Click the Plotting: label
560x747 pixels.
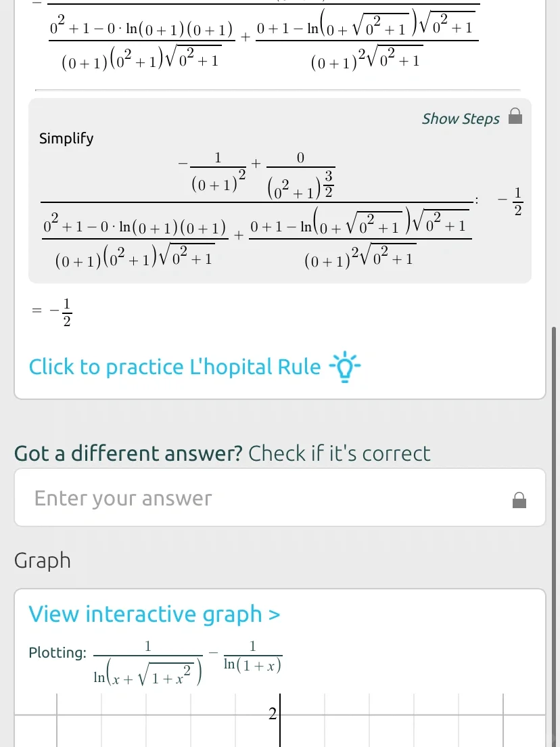[x=57, y=653]
